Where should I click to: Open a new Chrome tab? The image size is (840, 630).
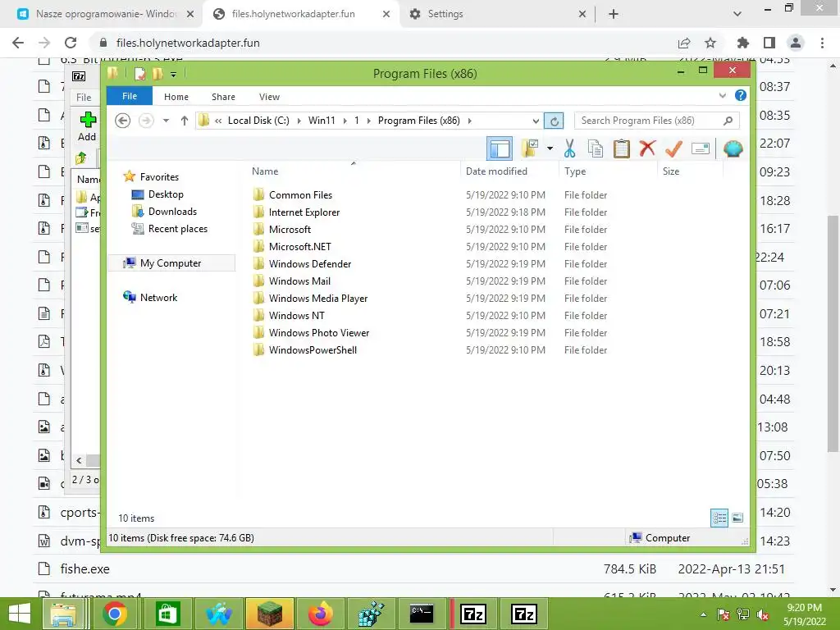(x=614, y=14)
